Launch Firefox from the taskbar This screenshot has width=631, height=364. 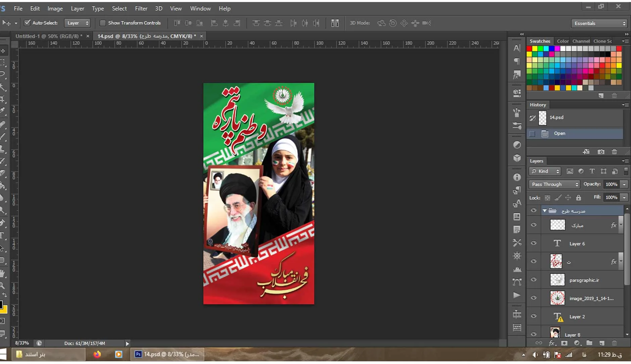coord(97,354)
